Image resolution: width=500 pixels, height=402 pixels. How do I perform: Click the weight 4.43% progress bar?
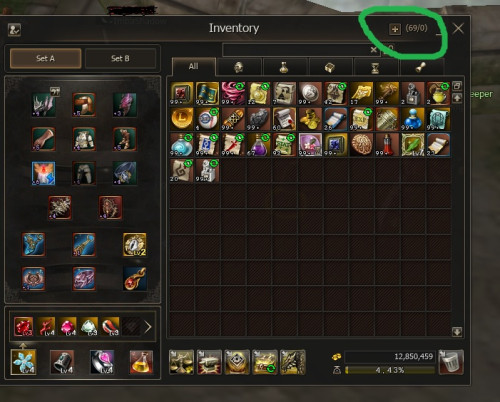[390, 370]
